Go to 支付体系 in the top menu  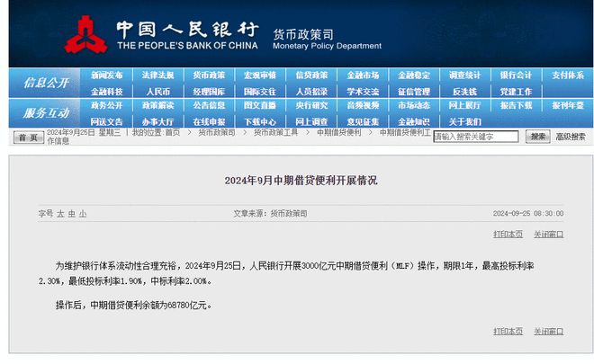point(568,75)
